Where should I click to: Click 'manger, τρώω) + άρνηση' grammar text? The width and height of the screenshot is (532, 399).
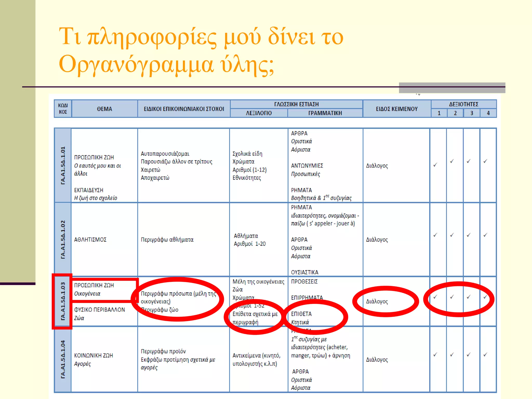point(321,355)
